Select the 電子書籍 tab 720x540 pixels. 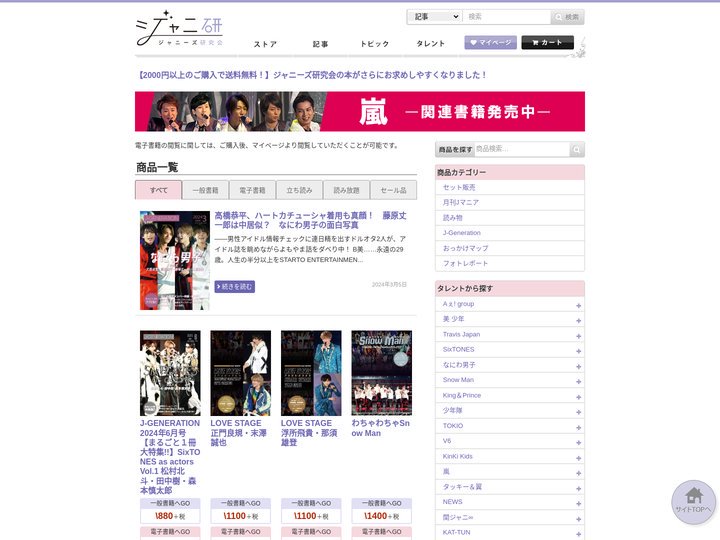[x=253, y=190]
